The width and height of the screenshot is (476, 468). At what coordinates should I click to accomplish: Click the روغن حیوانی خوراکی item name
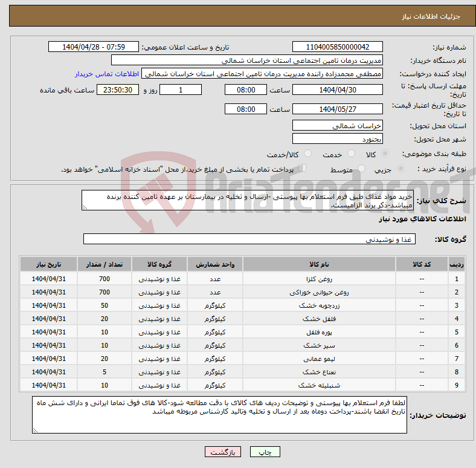click(x=319, y=292)
